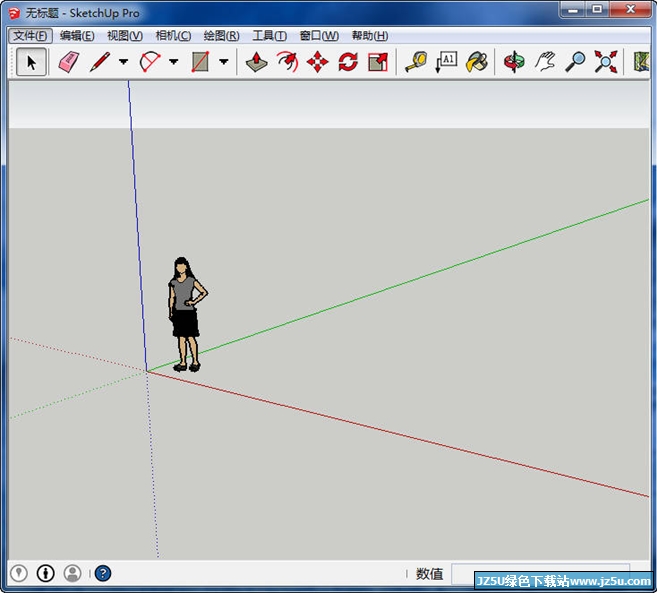The image size is (657, 593).
Task: Click the standing woman figure in the model
Action: tap(186, 314)
